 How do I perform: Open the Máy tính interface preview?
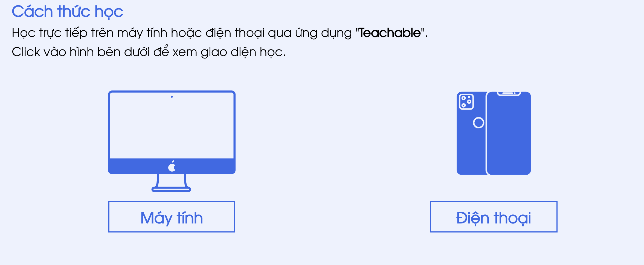click(172, 217)
